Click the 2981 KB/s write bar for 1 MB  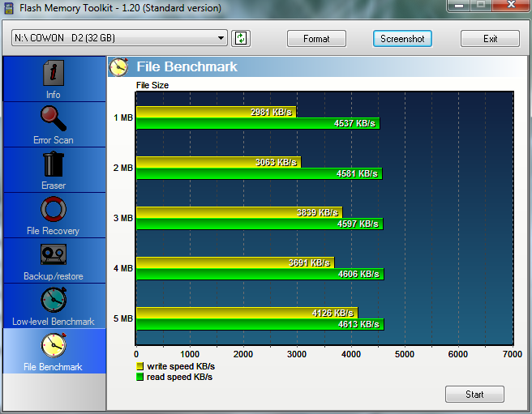(216, 112)
